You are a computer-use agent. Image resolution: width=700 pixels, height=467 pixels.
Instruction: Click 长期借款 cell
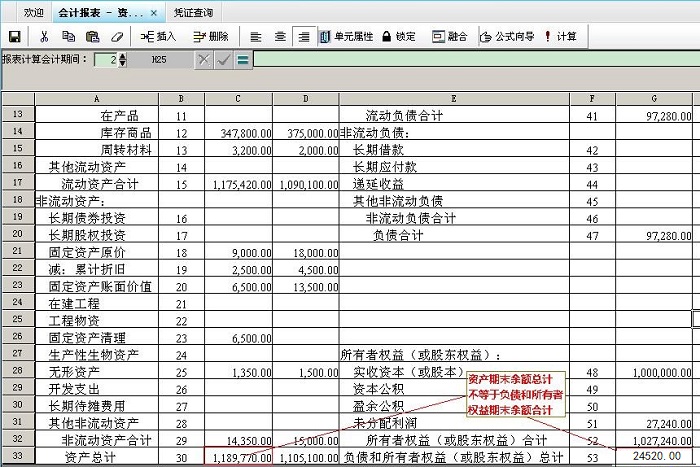click(x=454, y=150)
